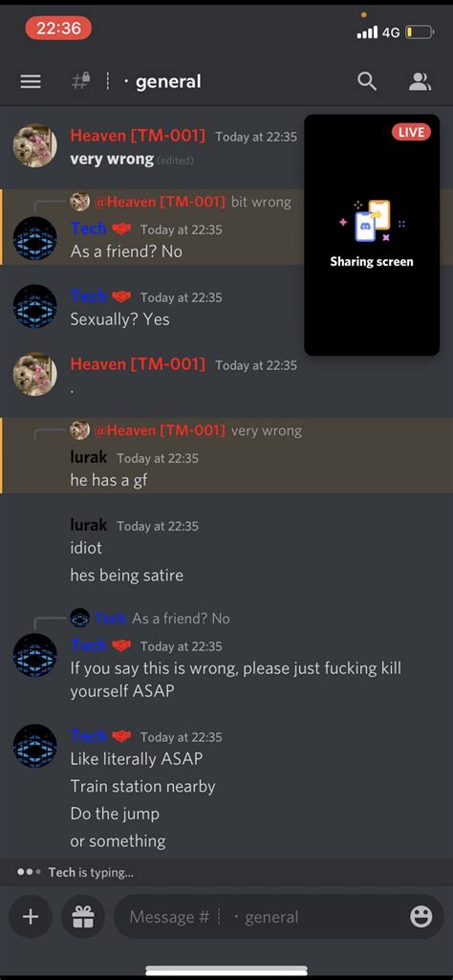
Task: Open the emoji picker smiley
Action: pos(421,916)
